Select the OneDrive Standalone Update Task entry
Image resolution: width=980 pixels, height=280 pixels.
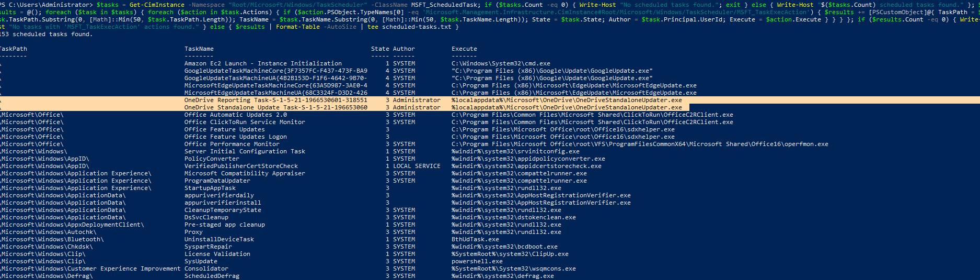pos(275,107)
